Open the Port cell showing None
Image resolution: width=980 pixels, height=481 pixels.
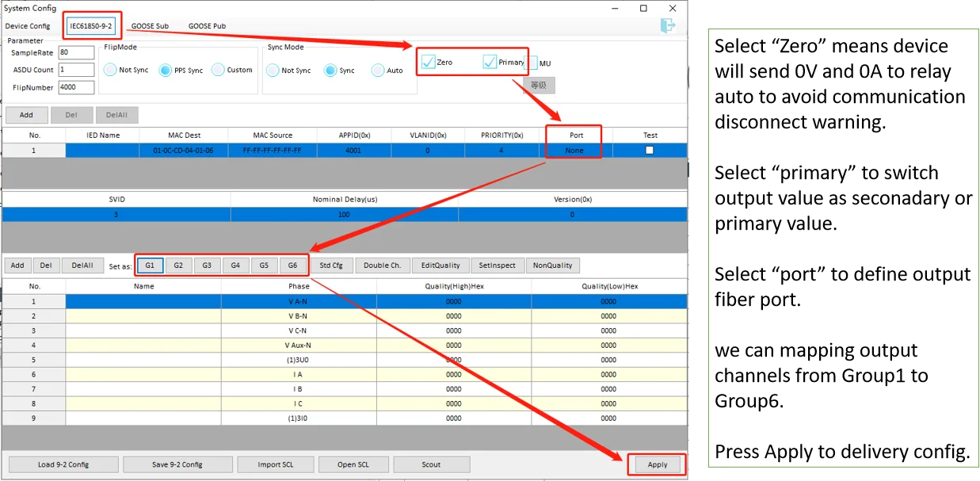point(574,150)
